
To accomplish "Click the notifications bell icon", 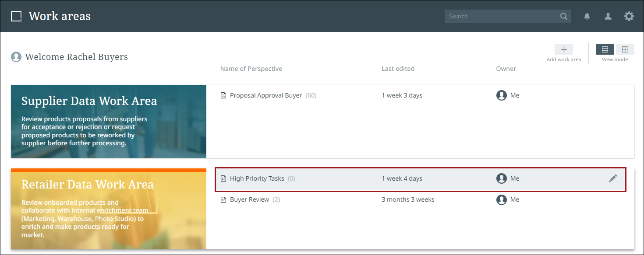I will click(x=587, y=17).
